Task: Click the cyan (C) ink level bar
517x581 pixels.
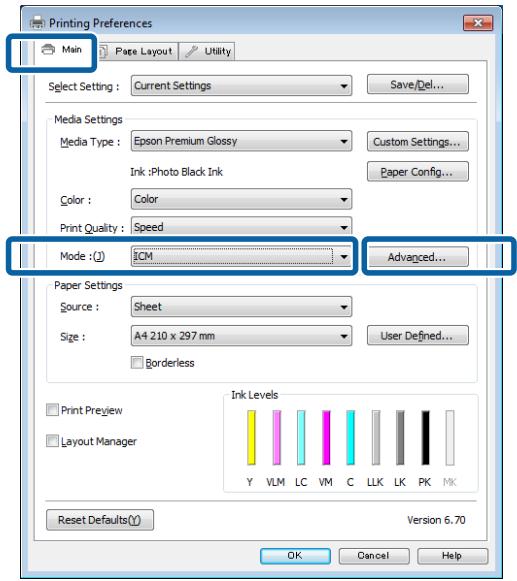Action: point(351,437)
